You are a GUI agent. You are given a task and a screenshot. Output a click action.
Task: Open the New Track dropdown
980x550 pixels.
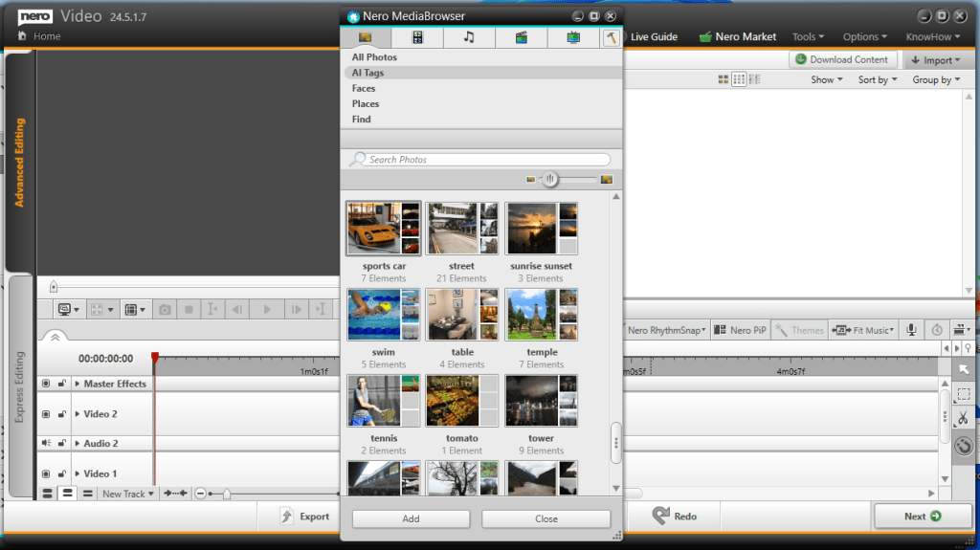pyautogui.click(x=128, y=494)
